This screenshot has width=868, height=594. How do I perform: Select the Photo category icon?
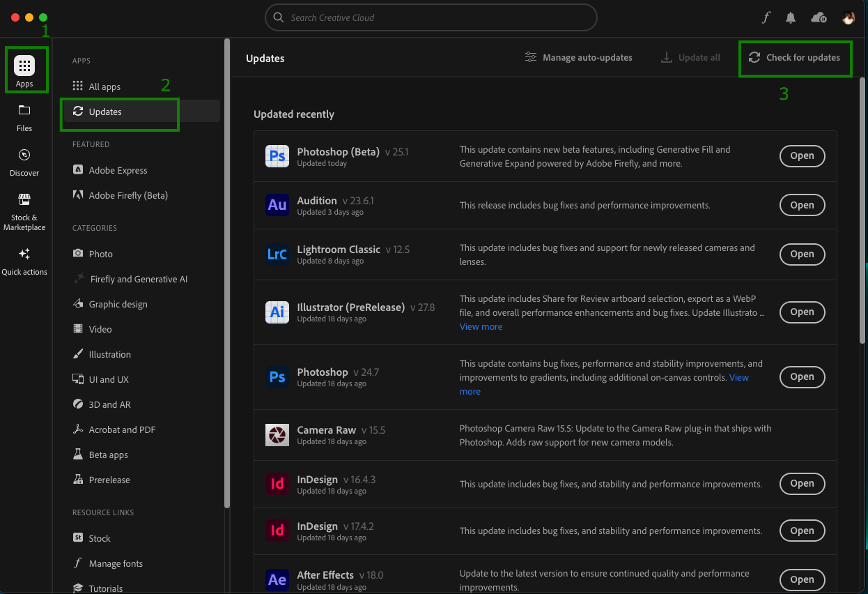[x=78, y=254]
